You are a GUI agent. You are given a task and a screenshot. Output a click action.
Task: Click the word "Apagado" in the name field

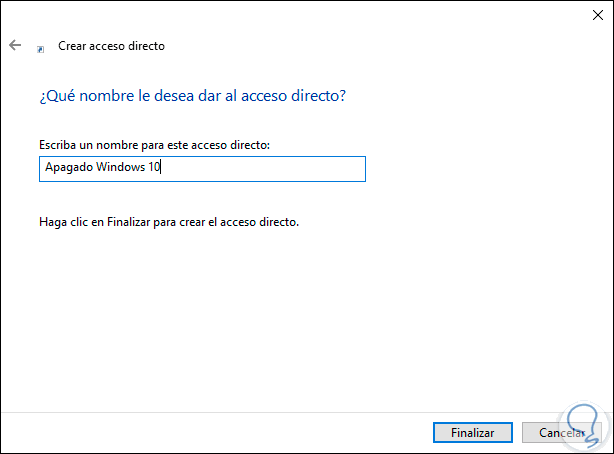(x=66, y=169)
